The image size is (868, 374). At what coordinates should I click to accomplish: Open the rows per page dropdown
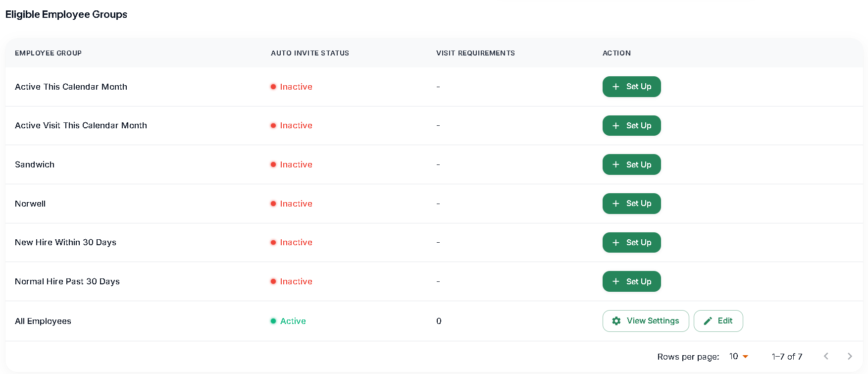pyautogui.click(x=739, y=357)
